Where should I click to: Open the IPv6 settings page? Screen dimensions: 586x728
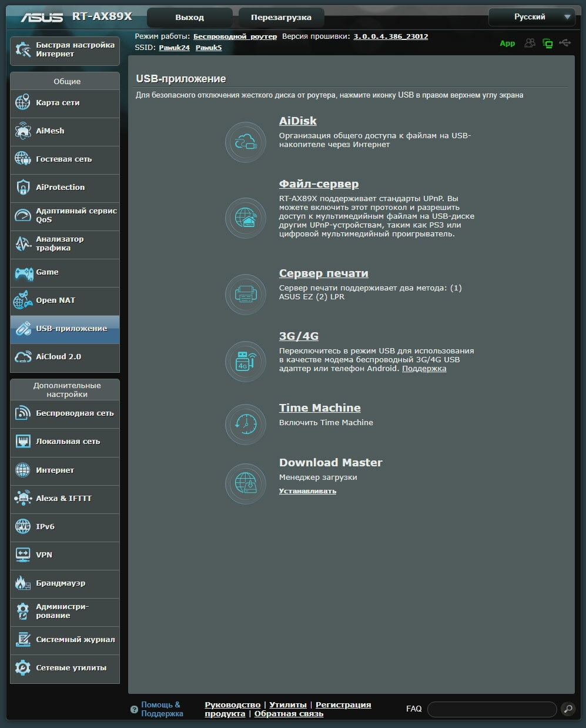tap(65, 526)
